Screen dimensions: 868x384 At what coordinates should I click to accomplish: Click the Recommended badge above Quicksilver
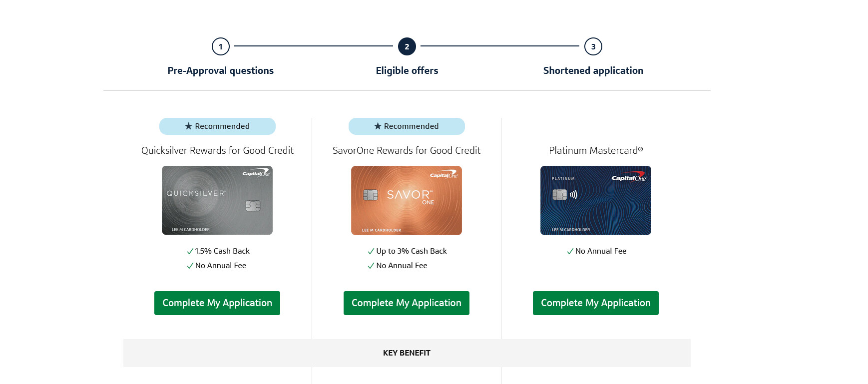pos(217,126)
